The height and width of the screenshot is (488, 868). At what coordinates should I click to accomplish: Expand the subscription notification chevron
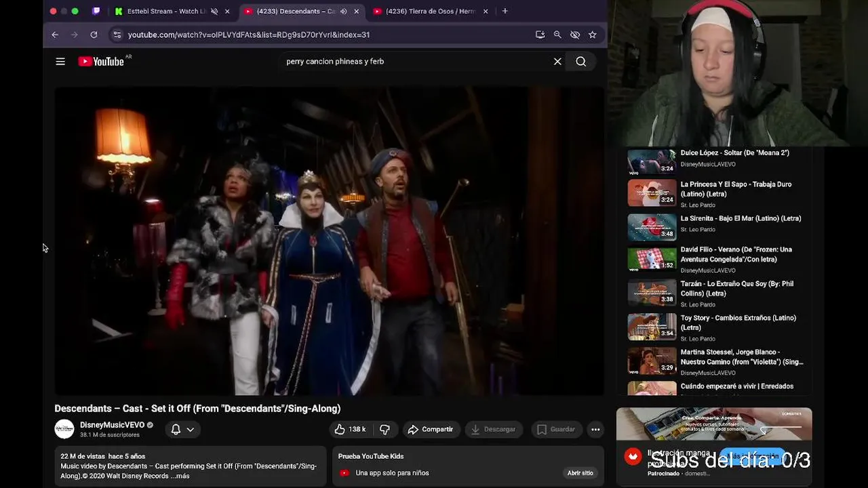tap(191, 429)
